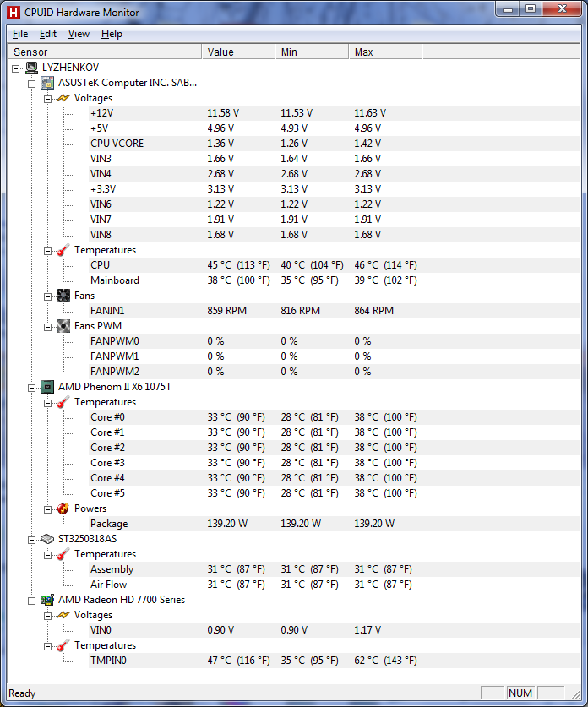588x707 pixels.
Task: Collapse the AMD Radeon HD 7700 Series node
Action: point(31,601)
